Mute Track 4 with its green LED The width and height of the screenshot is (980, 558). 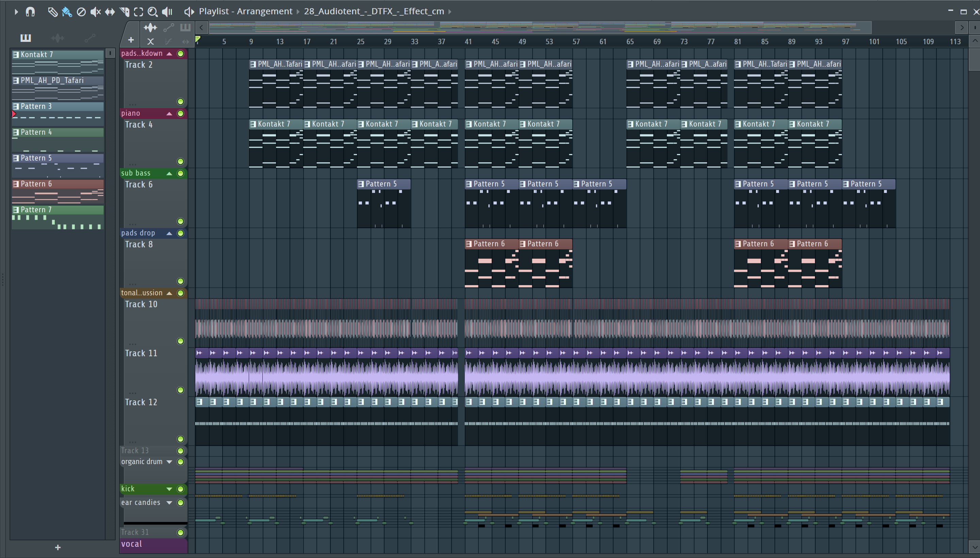(180, 161)
